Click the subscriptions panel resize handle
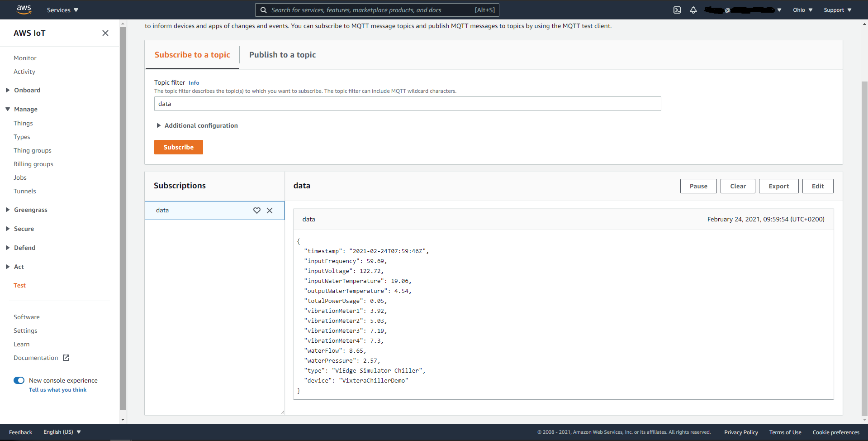This screenshot has width=868, height=441. pos(282,412)
